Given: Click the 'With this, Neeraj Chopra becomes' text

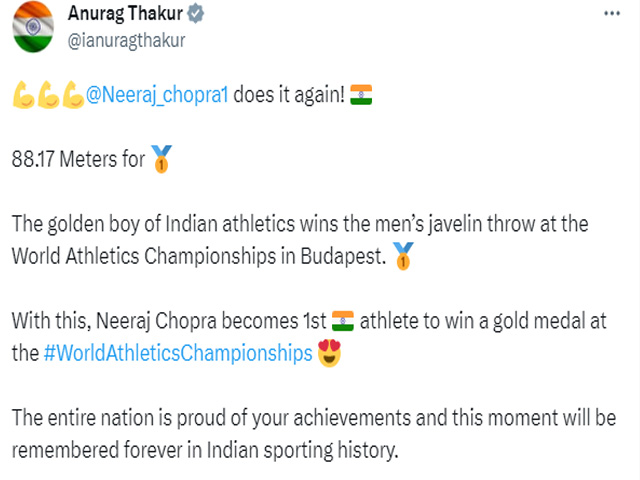Looking at the screenshot, I should click(169, 321).
